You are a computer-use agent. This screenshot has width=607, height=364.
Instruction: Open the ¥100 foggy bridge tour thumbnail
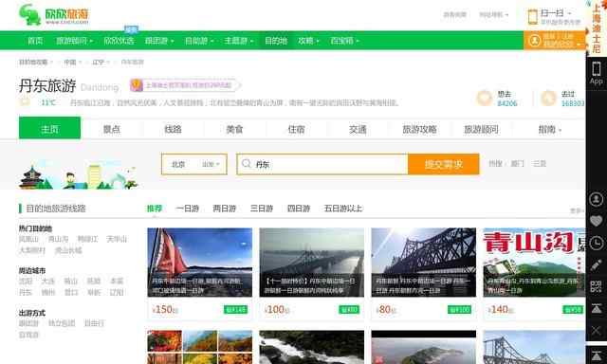312,263
